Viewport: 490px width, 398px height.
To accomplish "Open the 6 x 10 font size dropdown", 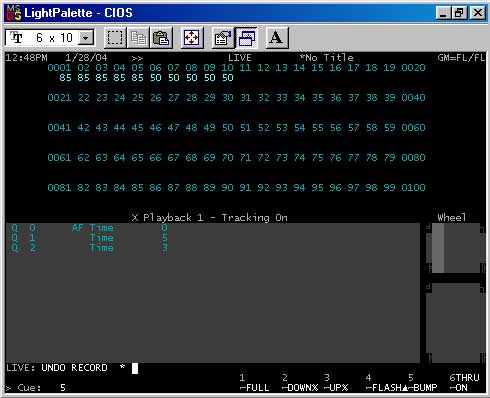I will click(86, 38).
